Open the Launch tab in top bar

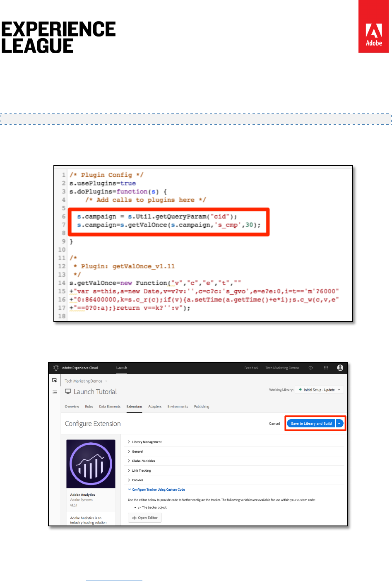122,368
